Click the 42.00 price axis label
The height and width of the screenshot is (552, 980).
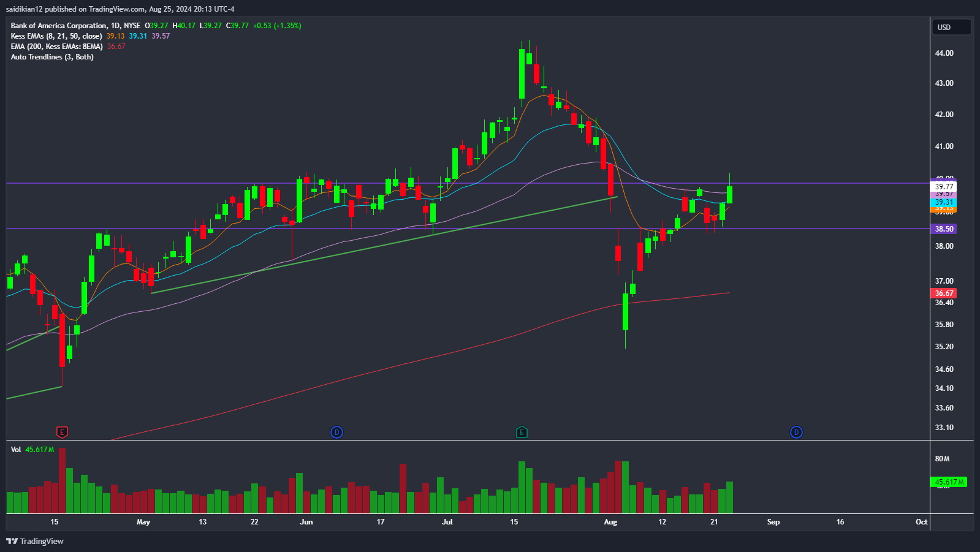[944, 115]
